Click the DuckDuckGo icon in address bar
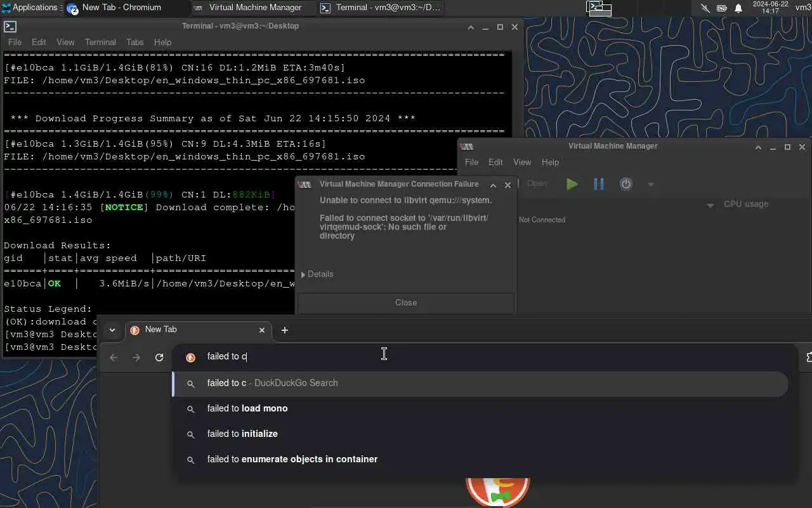Viewport: 812px width, 508px height. (x=190, y=358)
